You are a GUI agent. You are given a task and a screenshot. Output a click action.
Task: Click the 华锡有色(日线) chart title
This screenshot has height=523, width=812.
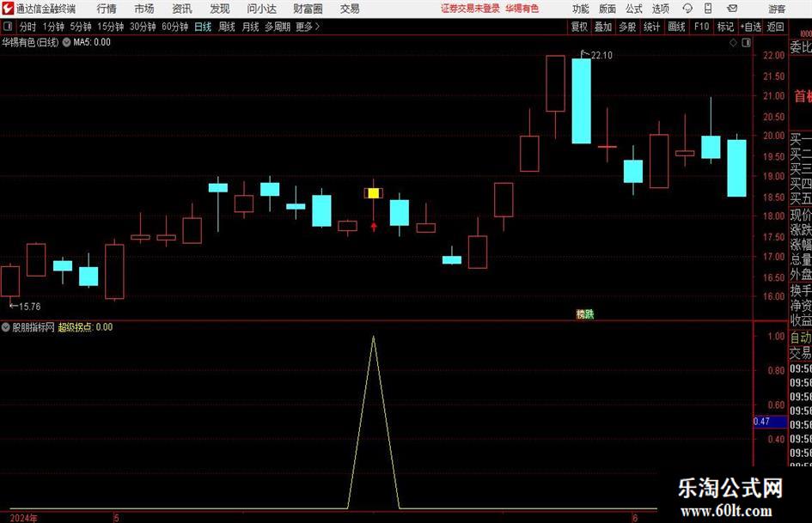(x=30, y=42)
